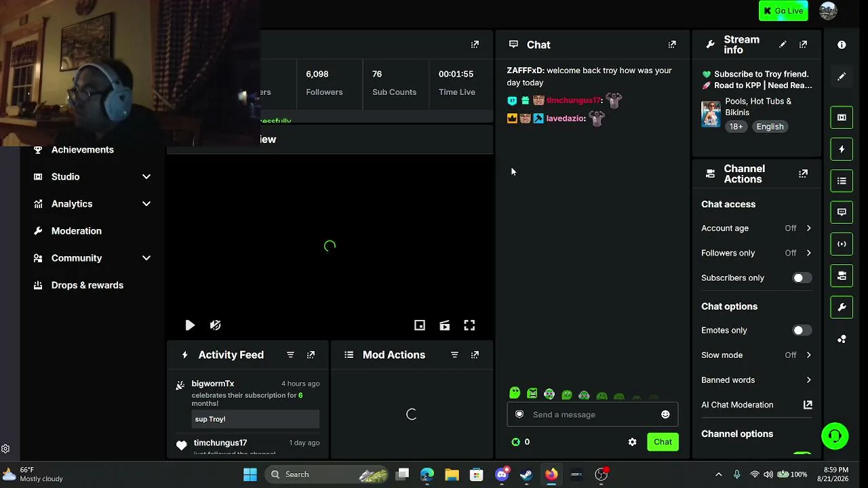Open File Explorer from the taskbar
The height and width of the screenshot is (488, 868).
(452, 474)
